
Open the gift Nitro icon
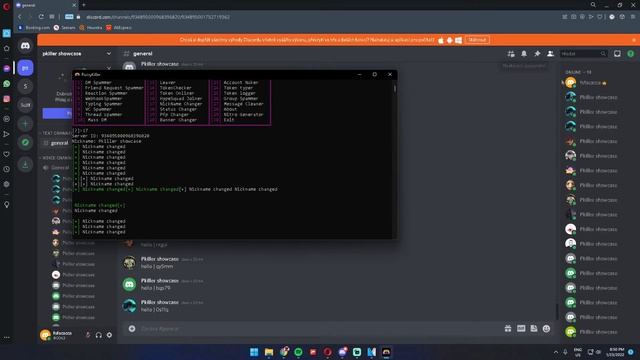pos(508,329)
